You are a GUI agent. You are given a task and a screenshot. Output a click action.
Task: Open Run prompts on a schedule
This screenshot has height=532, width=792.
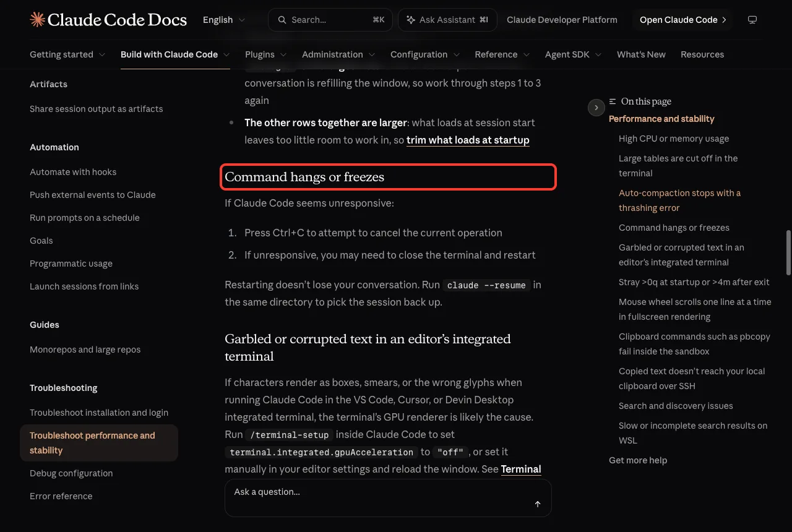pos(85,218)
